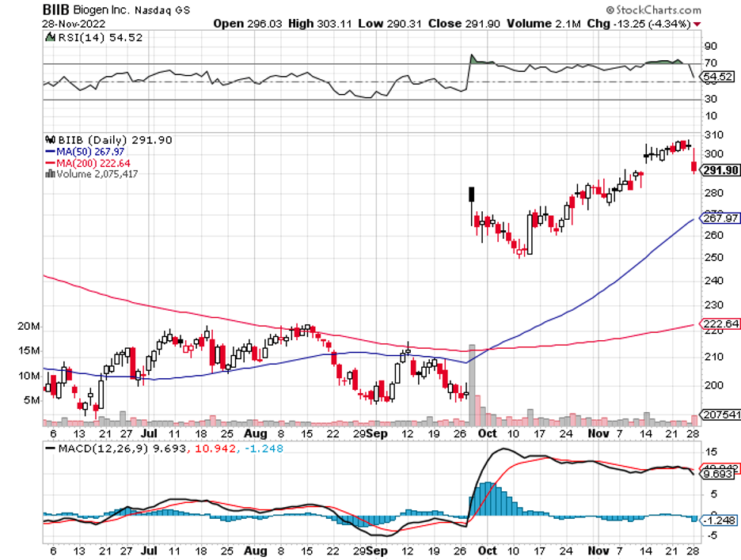Click the black gap-up candle near 280
The width and height of the screenshot is (741, 560).
click(x=472, y=195)
